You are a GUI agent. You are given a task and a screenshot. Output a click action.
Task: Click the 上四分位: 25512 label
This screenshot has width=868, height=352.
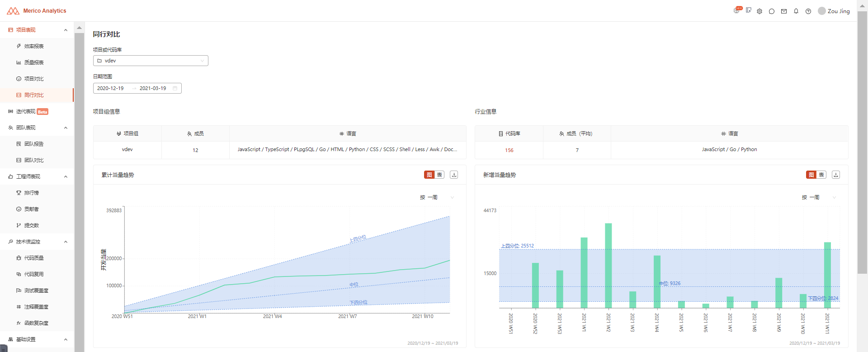[x=517, y=246]
